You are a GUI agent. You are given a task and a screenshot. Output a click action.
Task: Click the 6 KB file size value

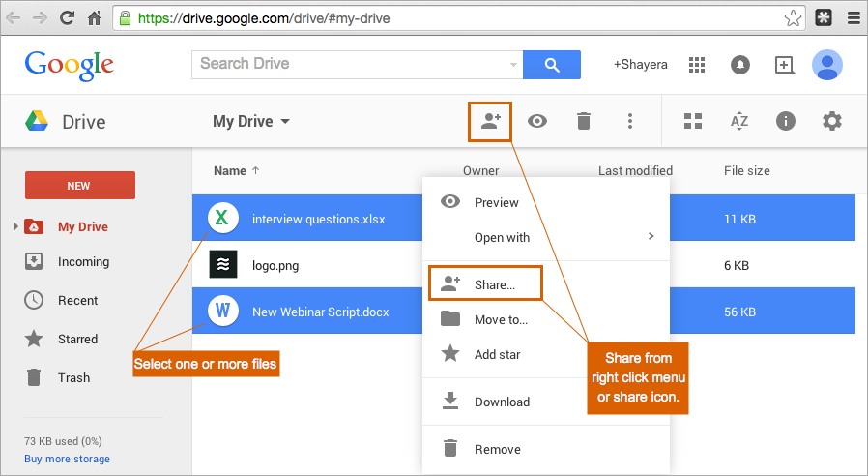[737, 265]
